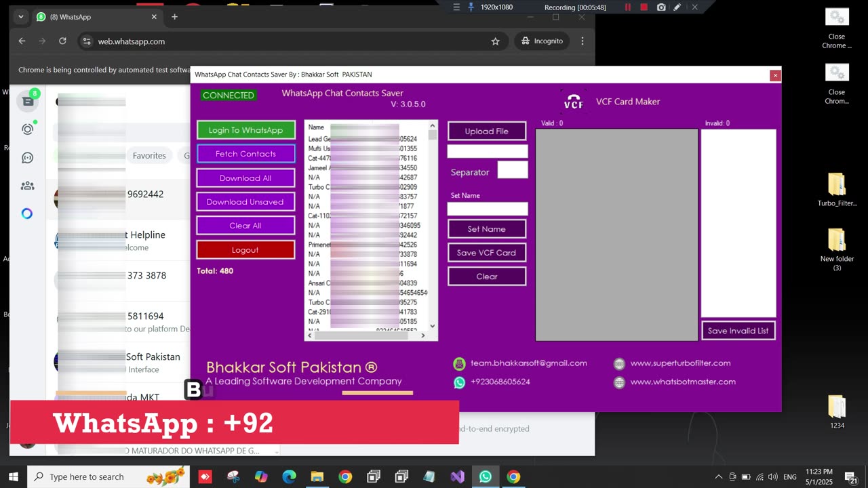Click the Set Name button

pos(487,229)
